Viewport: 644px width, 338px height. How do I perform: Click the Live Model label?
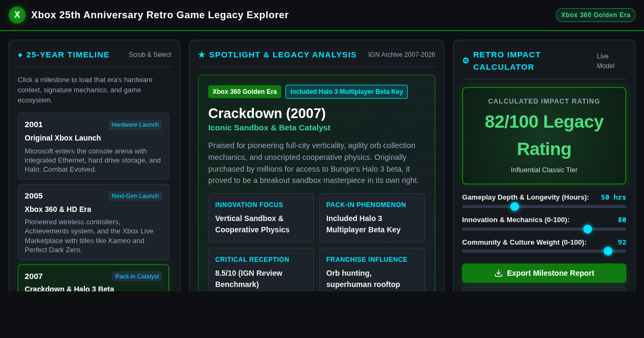[605, 61]
